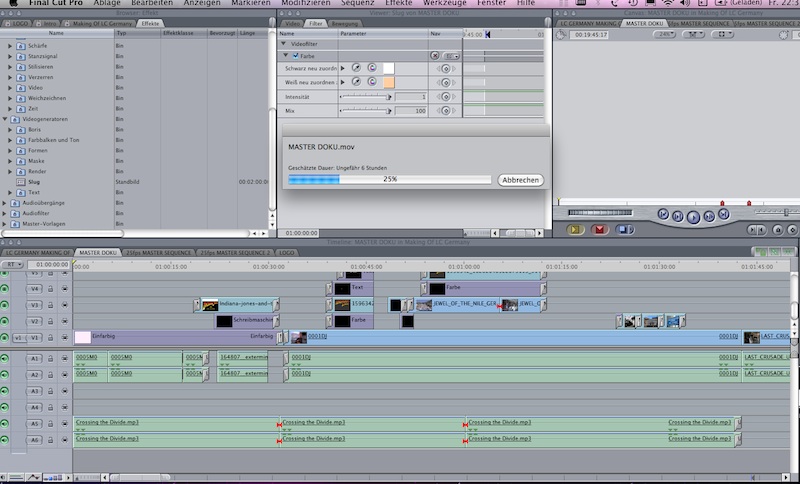Open the RT dropdown in Timeline
The image size is (800, 484).
tap(12, 265)
